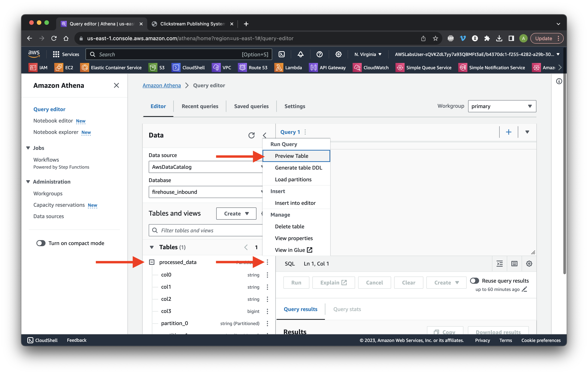
Task: Add a new query tab
Action: [x=509, y=132]
